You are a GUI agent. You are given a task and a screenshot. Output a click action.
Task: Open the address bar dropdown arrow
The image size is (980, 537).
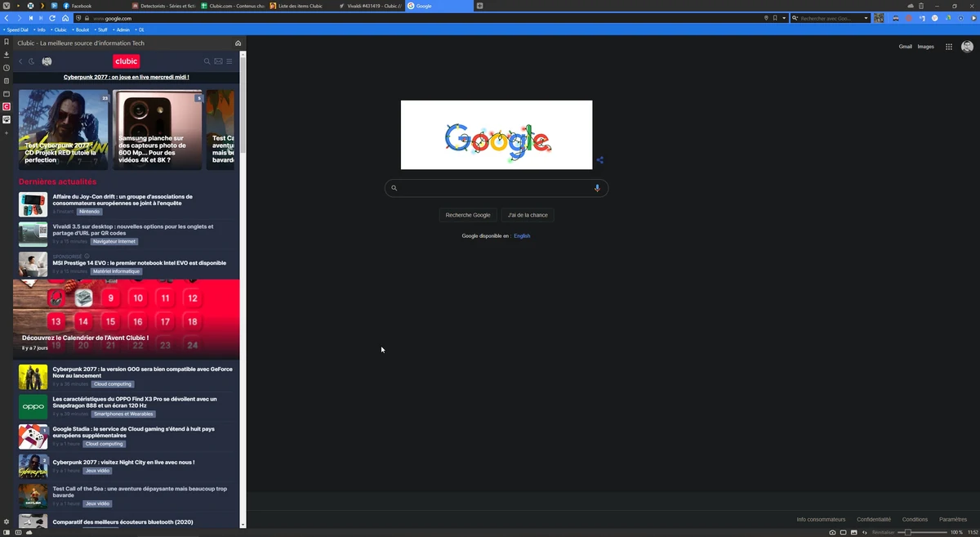tap(784, 18)
